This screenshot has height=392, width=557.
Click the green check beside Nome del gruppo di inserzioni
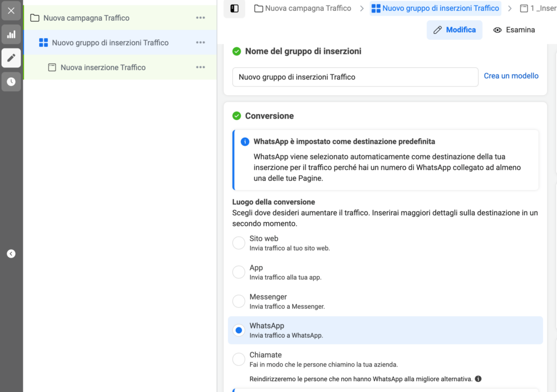pos(237,52)
